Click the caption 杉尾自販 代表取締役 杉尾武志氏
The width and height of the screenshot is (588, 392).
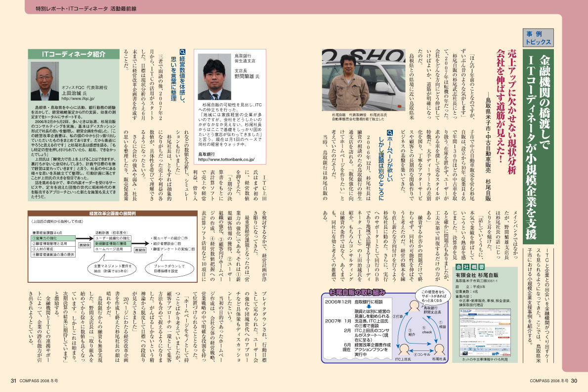(x=359, y=115)
